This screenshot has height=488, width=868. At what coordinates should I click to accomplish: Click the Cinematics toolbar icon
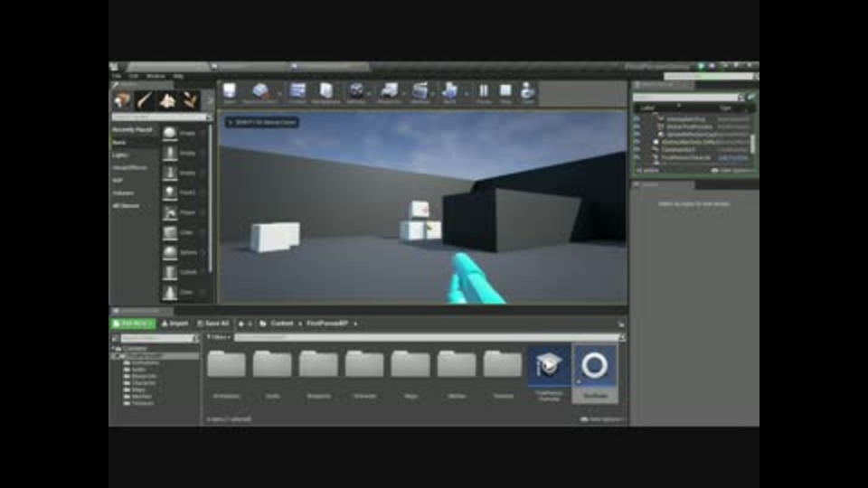(x=420, y=90)
